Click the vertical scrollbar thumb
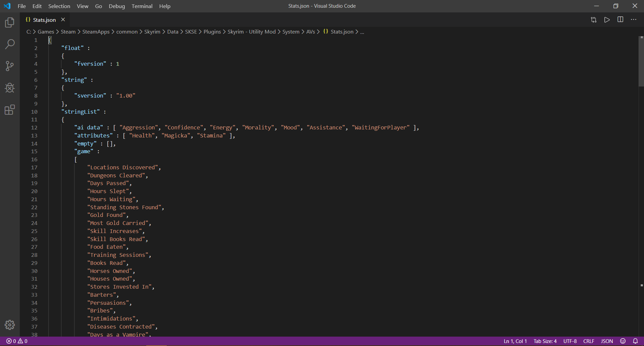Screen dimensions: 644x346 point(641,61)
